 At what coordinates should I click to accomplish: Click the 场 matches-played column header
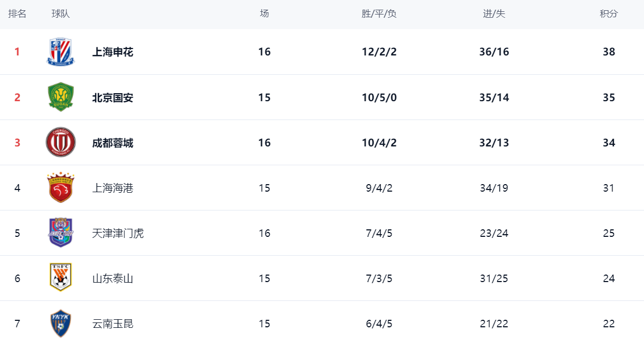click(x=264, y=14)
